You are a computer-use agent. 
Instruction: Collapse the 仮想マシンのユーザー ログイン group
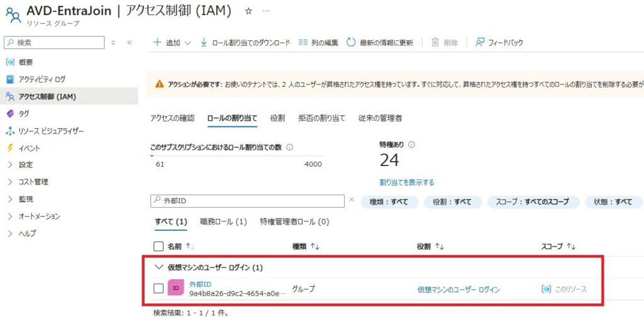tap(158, 267)
